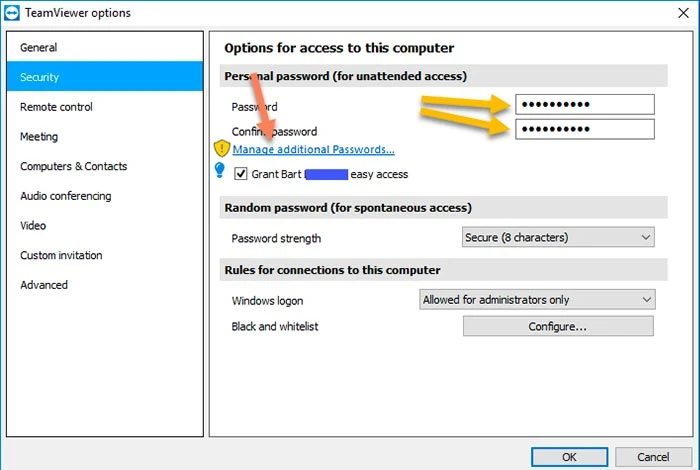The height and width of the screenshot is (470, 700).
Task: Confirm the settings with OK
Action: point(569,457)
